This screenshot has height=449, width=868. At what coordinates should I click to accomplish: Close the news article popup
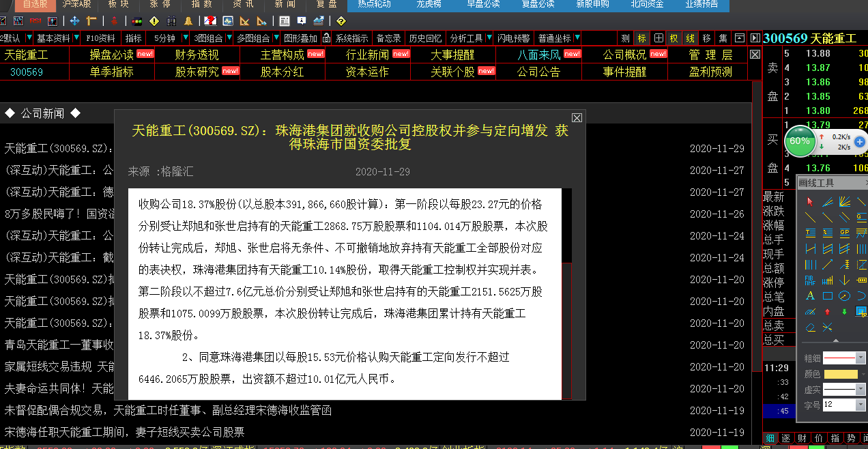(577, 118)
